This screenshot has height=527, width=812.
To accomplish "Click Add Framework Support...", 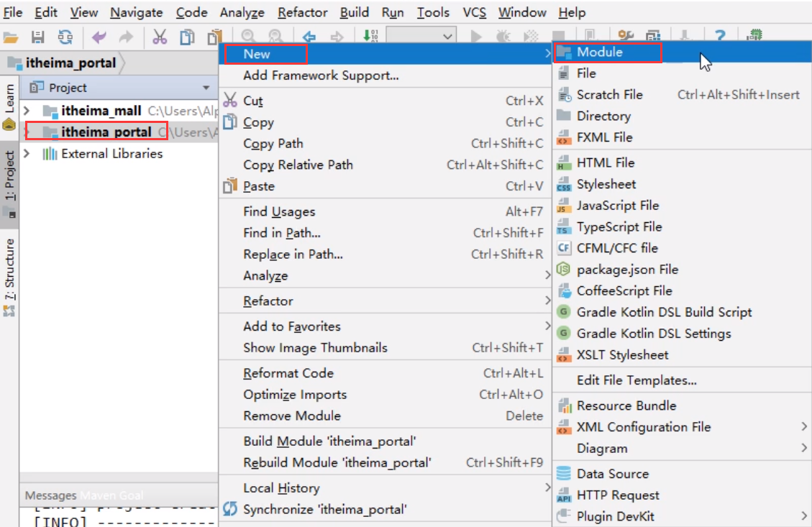I will (x=386, y=75).
